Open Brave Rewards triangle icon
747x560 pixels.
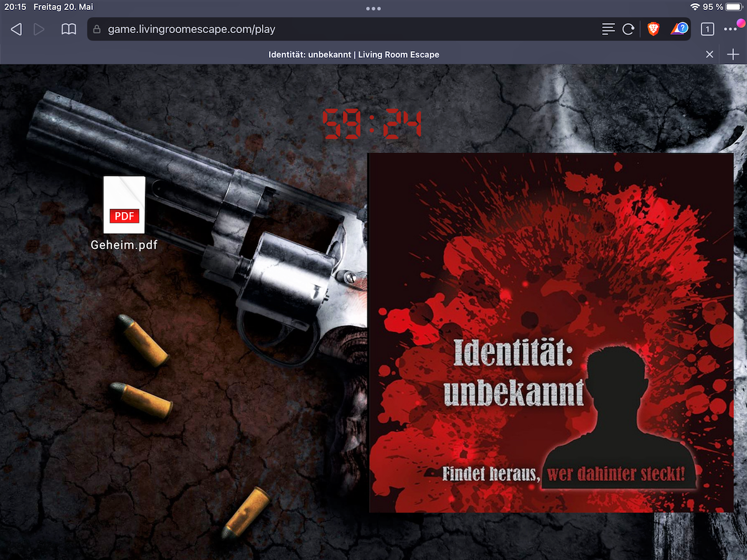(679, 29)
